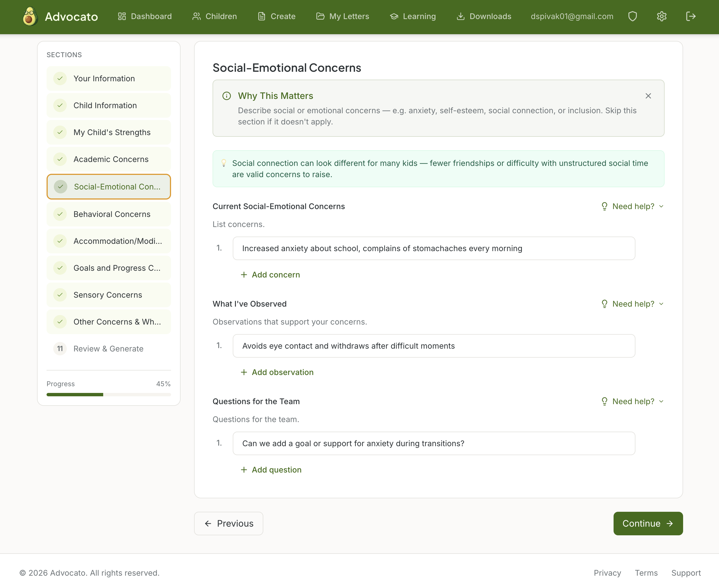719x588 pixels.
Task: Click the anxiety about school concern field
Action: point(434,248)
